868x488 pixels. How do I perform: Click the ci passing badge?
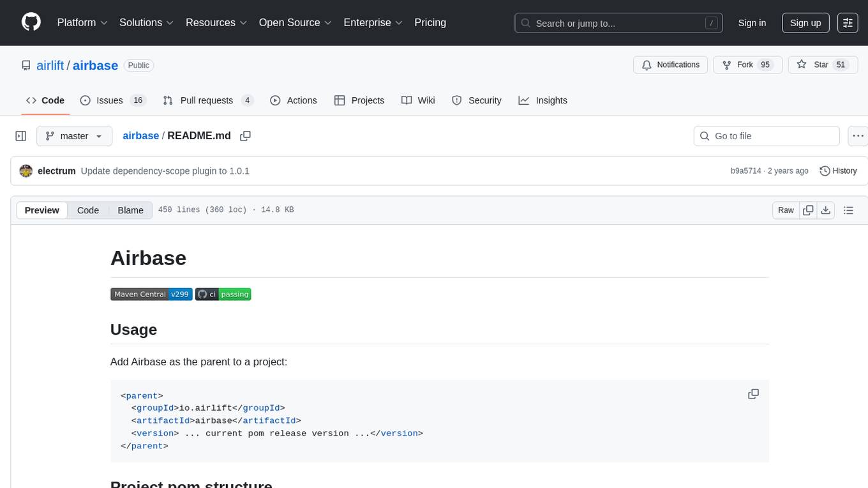pos(223,294)
